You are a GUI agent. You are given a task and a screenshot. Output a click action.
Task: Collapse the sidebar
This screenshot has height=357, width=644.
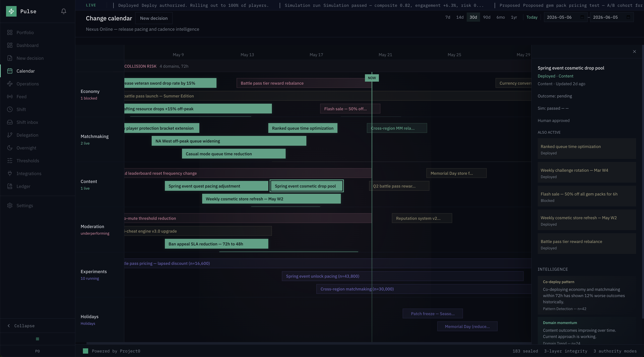38,326
